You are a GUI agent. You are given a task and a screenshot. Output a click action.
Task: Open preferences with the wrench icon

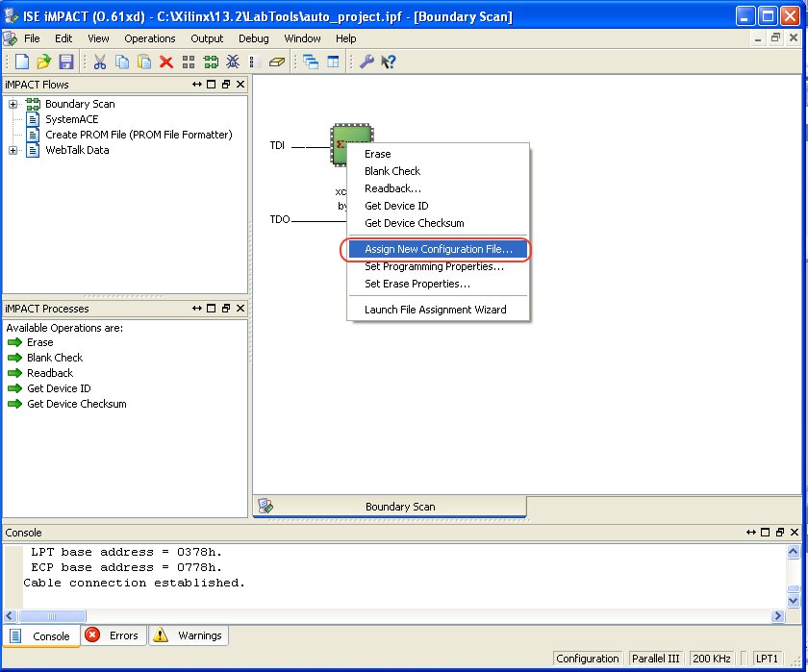tap(366, 62)
